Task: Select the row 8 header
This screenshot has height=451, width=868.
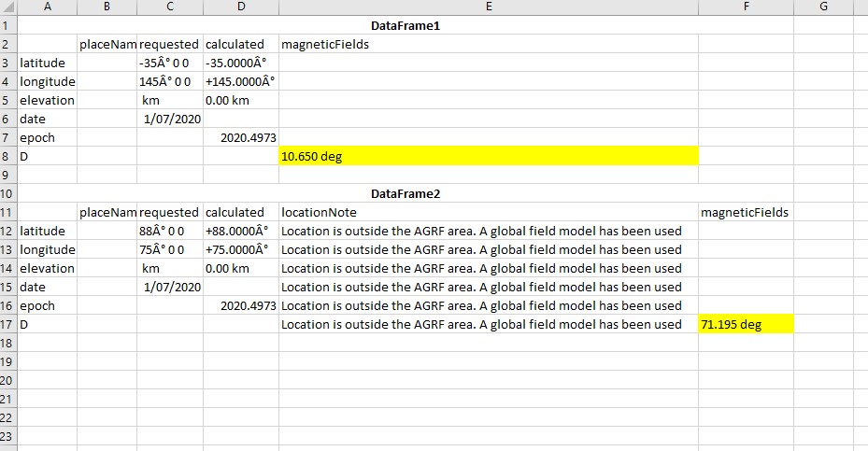Action: click(x=8, y=157)
